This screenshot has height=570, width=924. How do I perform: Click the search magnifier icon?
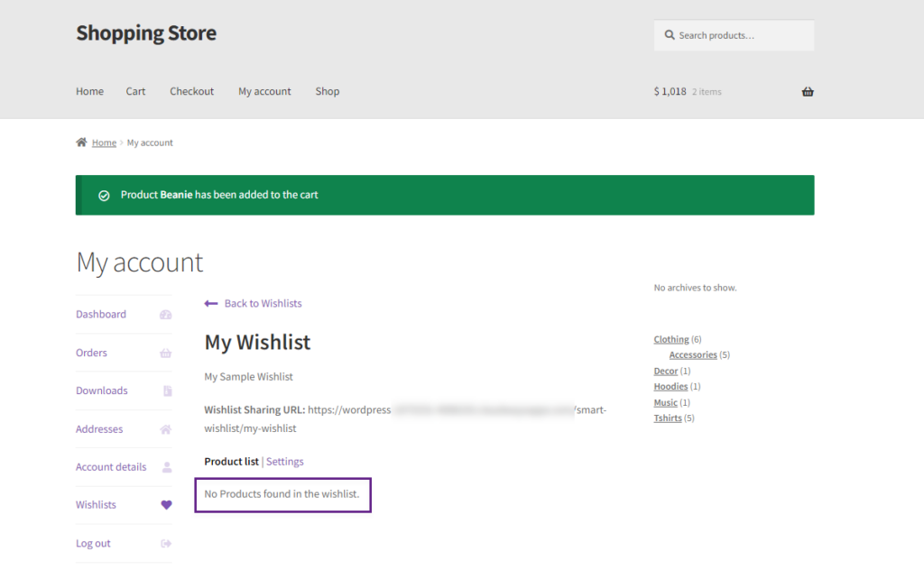tap(670, 35)
